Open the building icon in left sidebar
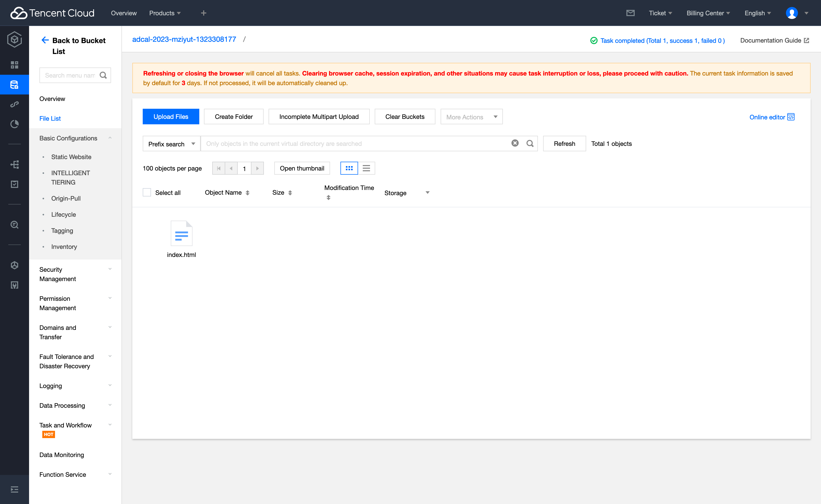 [x=14, y=285]
